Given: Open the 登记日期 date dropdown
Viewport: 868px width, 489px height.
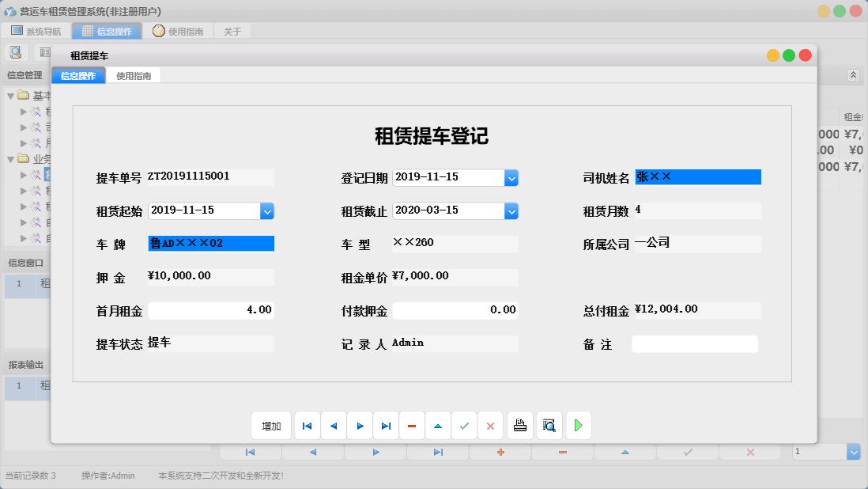Looking at the screenshot, I should tap(512, 177).
